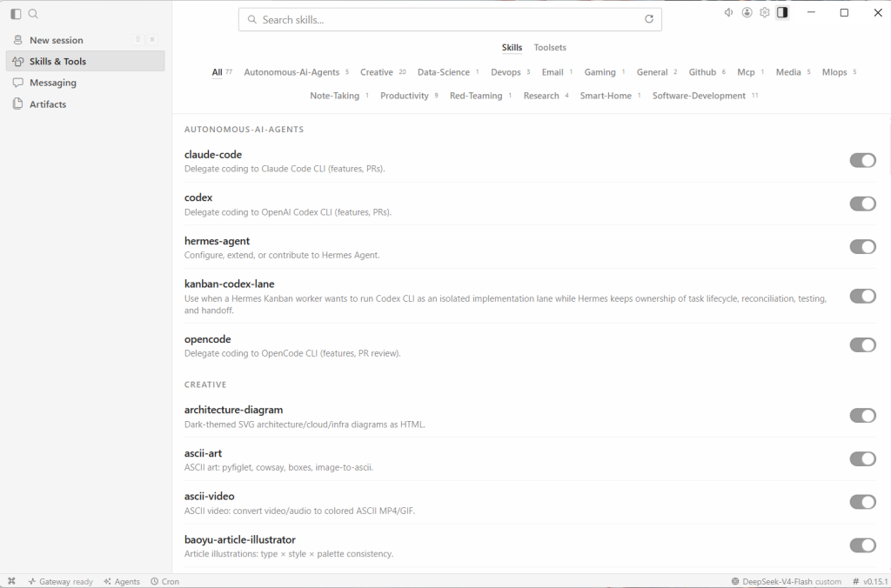Filter skills by Creative category
The height and width of the screenshot is (588, 891).
(383, 72)
